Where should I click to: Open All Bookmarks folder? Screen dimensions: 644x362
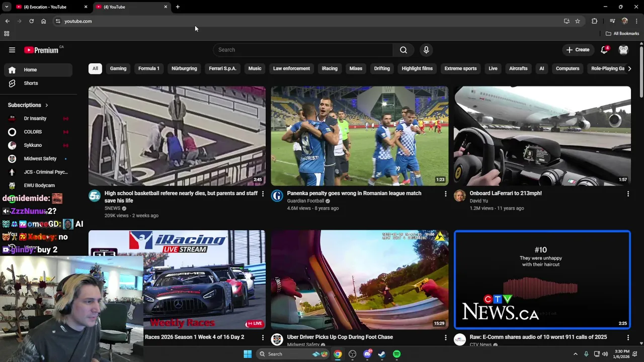[x=622, y=34]
